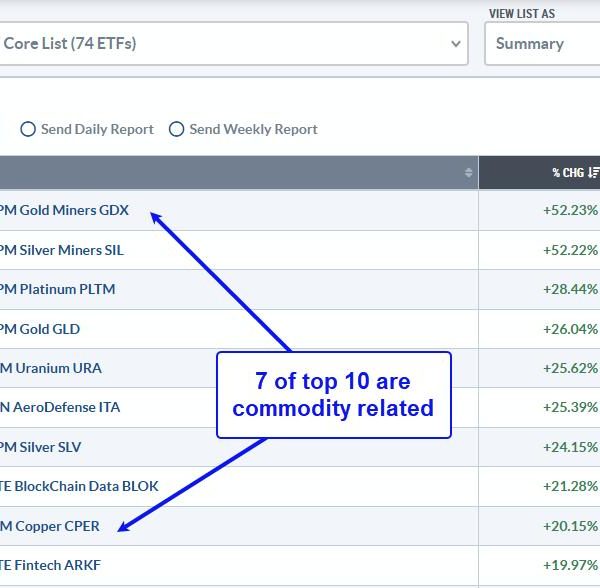
Task: Click the +52.23% value for GDX
Action: coord(570,210)
